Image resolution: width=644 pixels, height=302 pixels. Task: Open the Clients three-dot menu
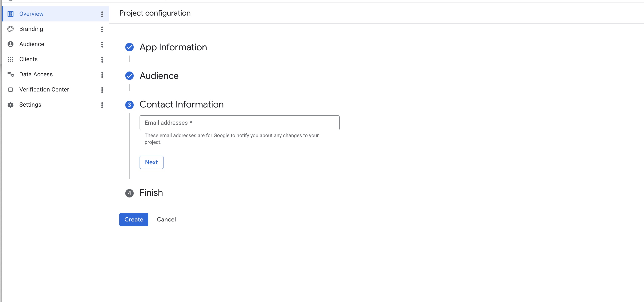[102, 60]
